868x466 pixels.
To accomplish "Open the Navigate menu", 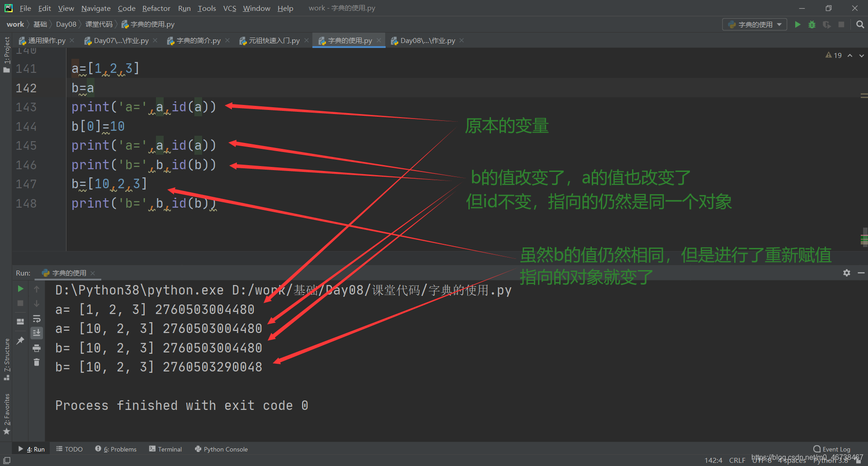I will 96,8.
